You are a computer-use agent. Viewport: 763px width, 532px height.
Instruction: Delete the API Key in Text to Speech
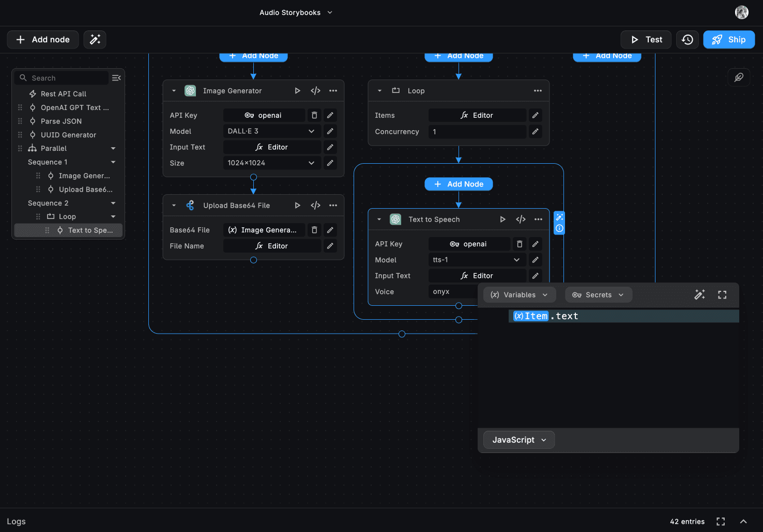click(x=520, y=244)
